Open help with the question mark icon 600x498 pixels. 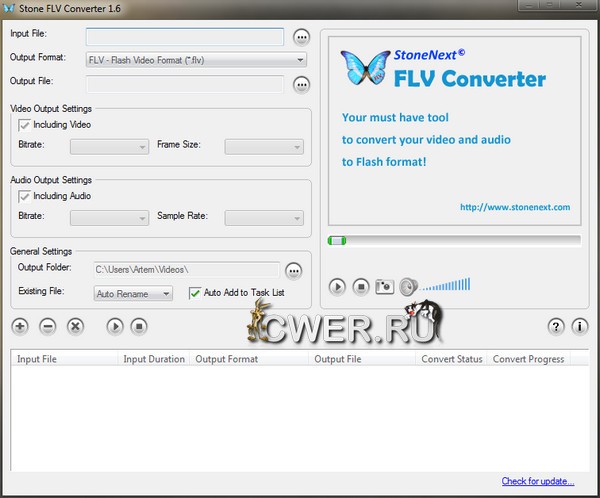click(x=557, y=326)
